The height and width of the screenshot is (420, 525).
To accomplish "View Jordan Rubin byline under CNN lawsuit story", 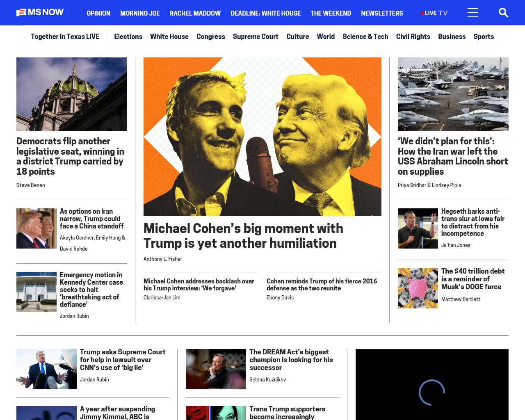I will click(94, 380).
